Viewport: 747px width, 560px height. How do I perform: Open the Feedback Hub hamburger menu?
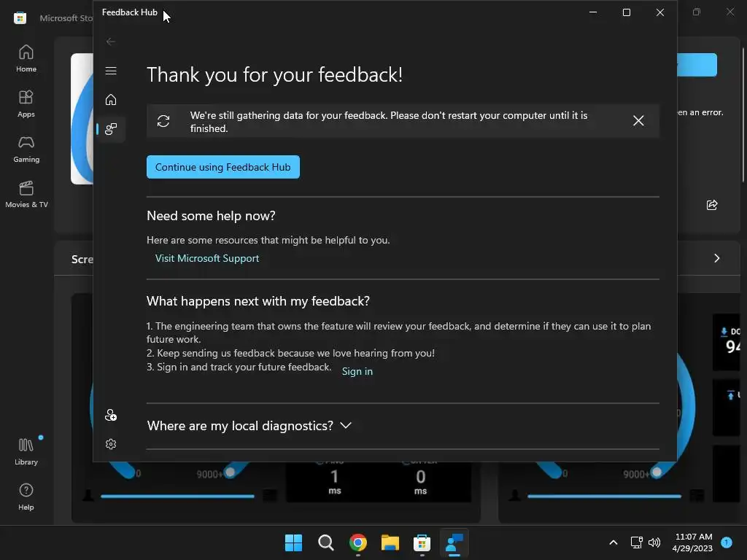pos(111,71)
